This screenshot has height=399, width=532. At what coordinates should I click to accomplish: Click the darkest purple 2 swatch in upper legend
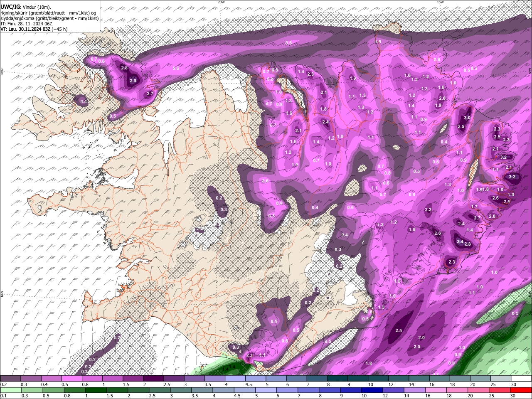[x=153, y=379]
